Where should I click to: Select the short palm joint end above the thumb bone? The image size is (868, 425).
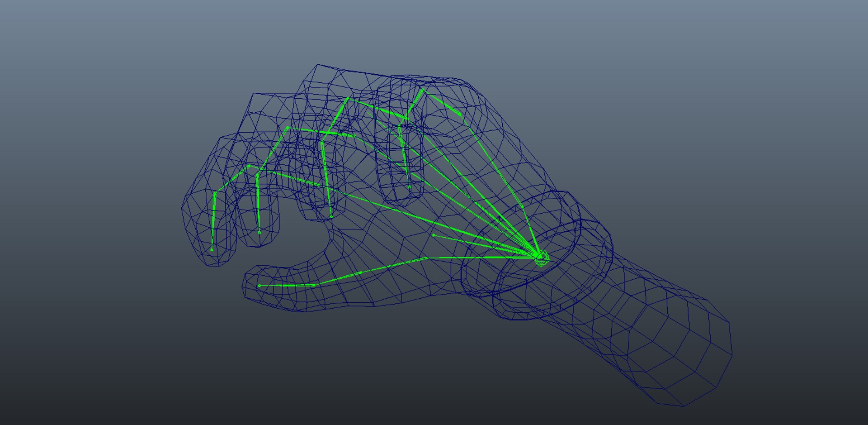(433, 235)
